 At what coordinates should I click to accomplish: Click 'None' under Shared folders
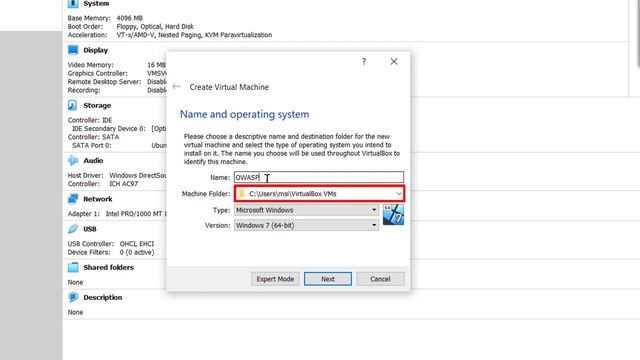[75, 282]
